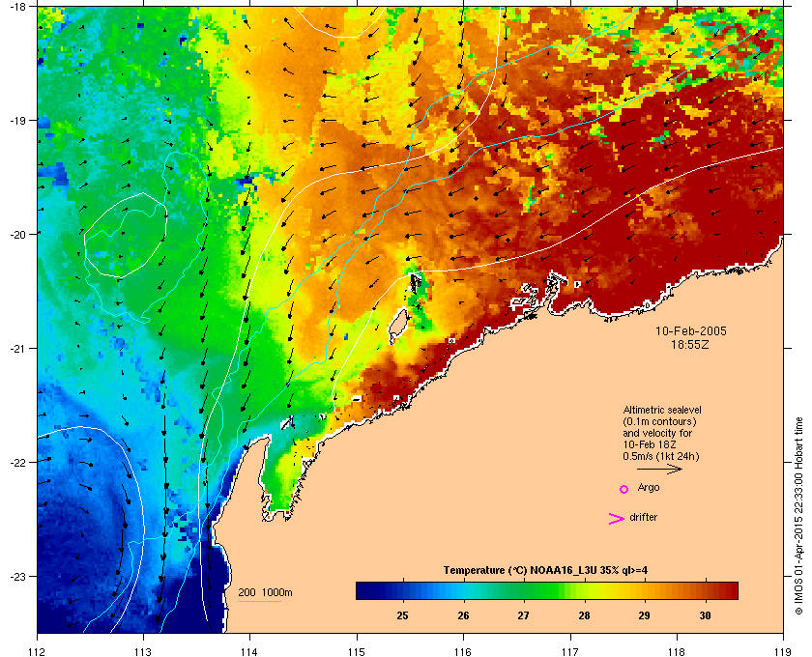Click the '115' longitude axis label
Image resolution: width=812 pixels, height=657 pixels.
tap(357, 652)
